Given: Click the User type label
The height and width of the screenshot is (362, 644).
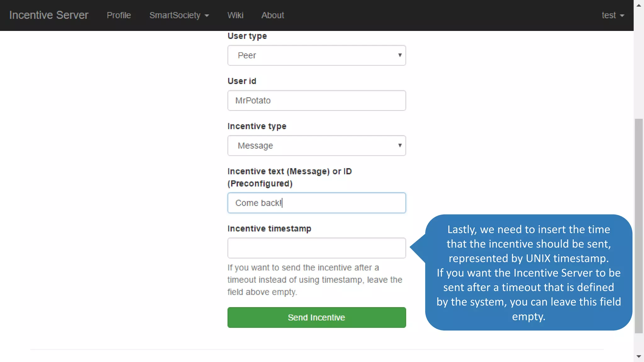Looking at the screenshot, I should coord(247,36).
